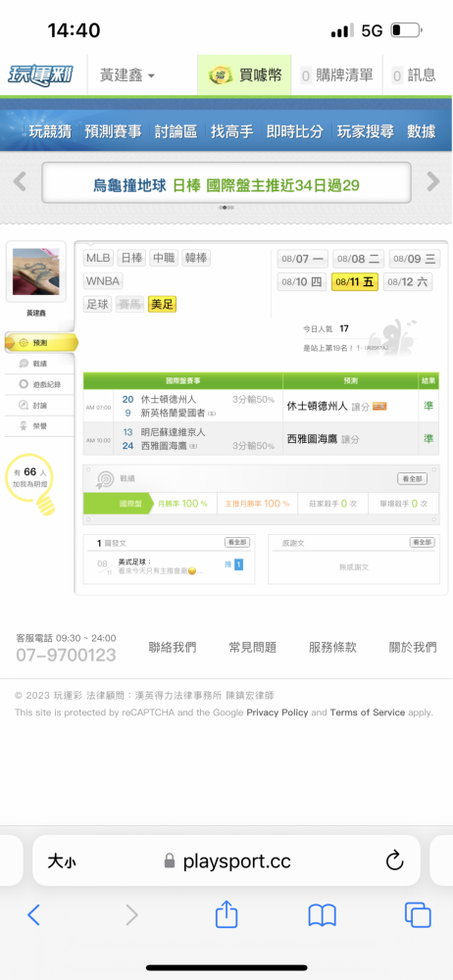Open Safari bookmarks book icon
453x980 pixels.
click(x=323, y=915)
